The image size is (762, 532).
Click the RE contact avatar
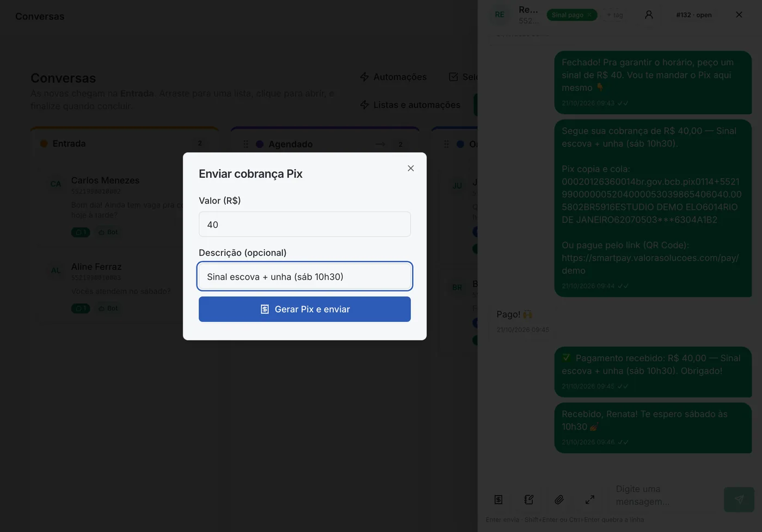[500, 15]
